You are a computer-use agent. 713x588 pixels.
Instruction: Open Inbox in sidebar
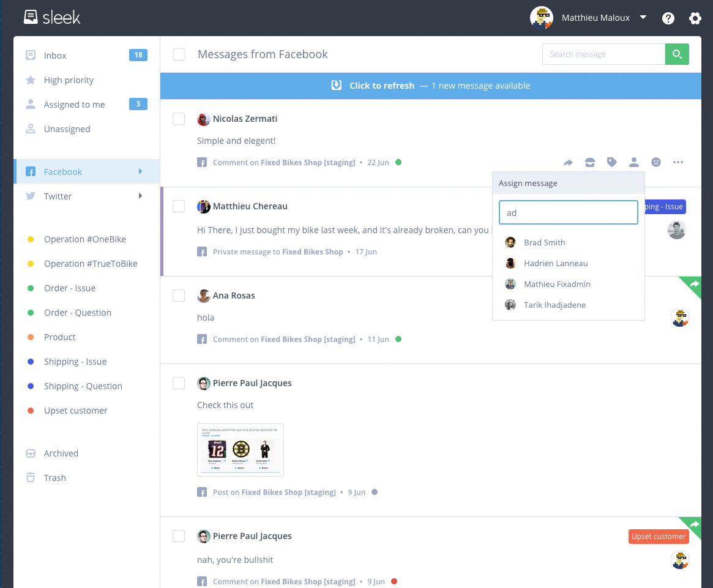(86, 56)
